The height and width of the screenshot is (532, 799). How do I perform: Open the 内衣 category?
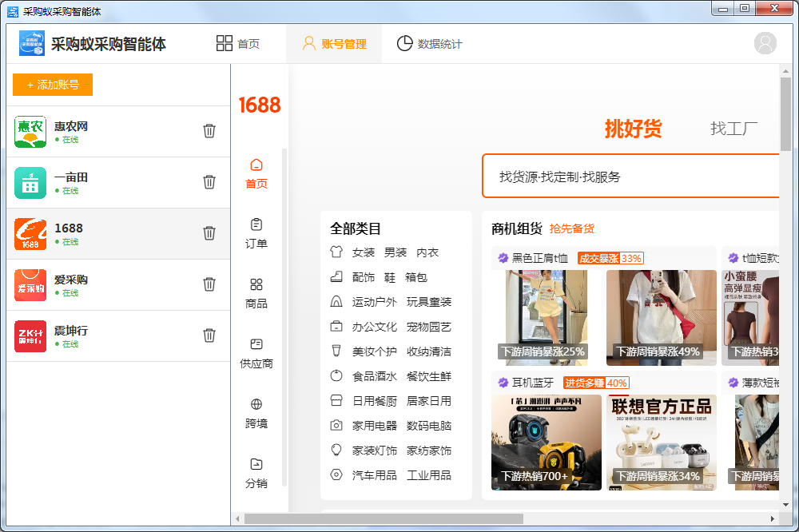point(427,252)
